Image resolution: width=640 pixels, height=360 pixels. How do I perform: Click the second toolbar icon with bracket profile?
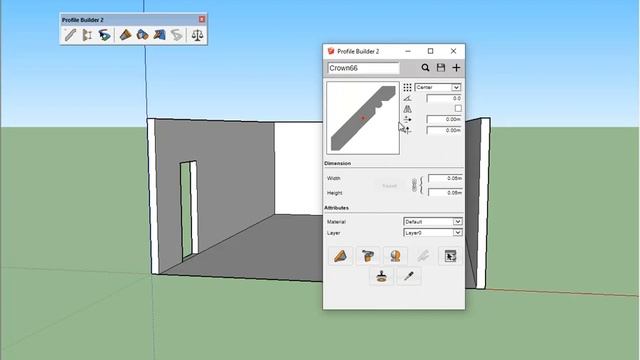[x=87, y=35]
